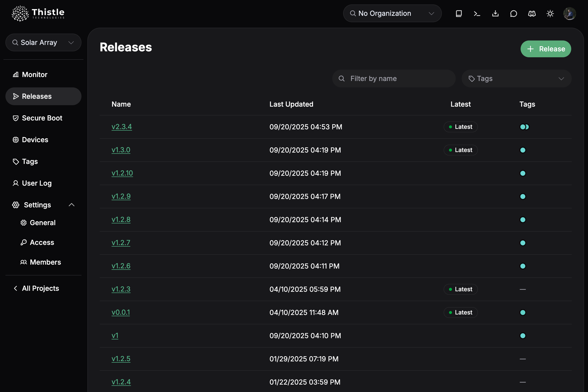Image resolution: width=588 pixels, height=392 pixels.
Task: Toggle light/dark theme sun icon
Action: pos(550,14)
